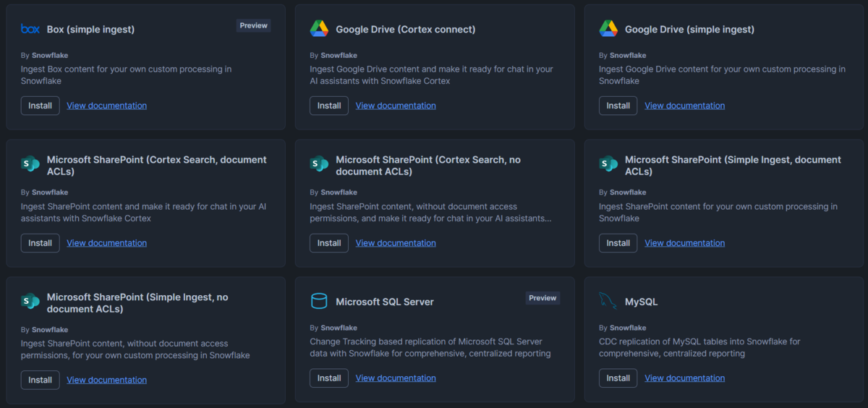View documentation for Google Drive (Cortex connect)
This screenshot has height=408, width=868.
coord(396,106)
